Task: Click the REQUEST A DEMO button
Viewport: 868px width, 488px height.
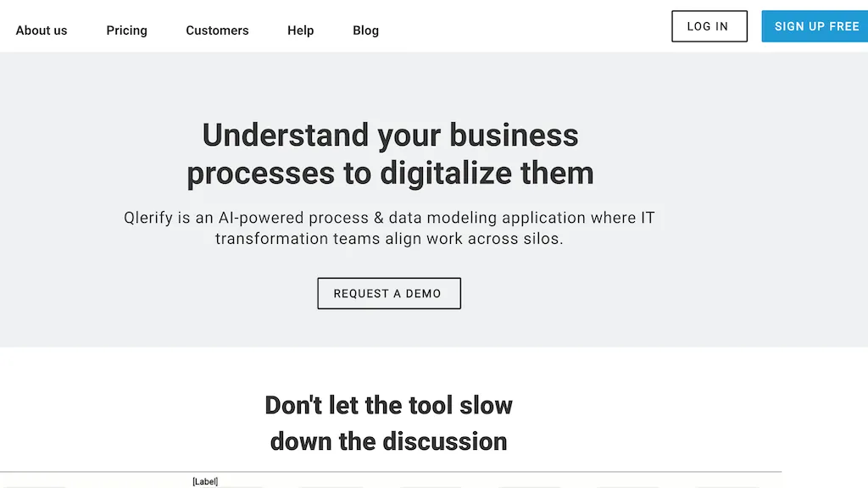Action: click(x=388, y=293)
